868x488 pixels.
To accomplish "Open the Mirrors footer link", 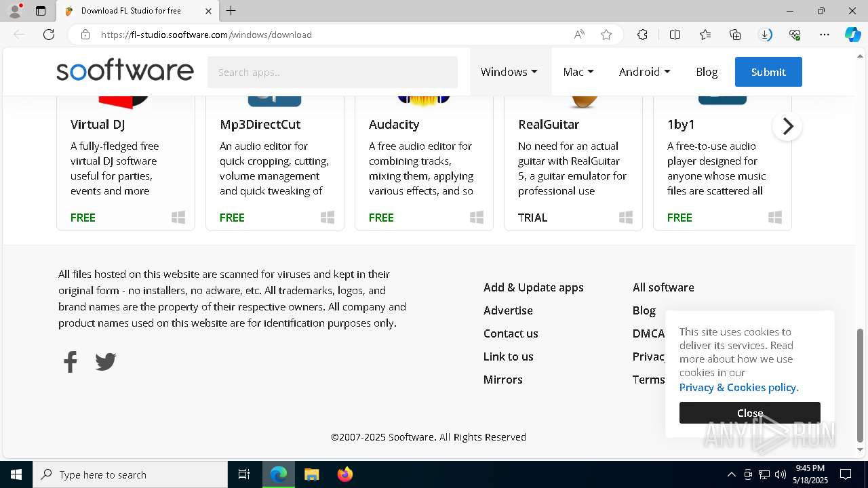I will click(x=503, y=380).
